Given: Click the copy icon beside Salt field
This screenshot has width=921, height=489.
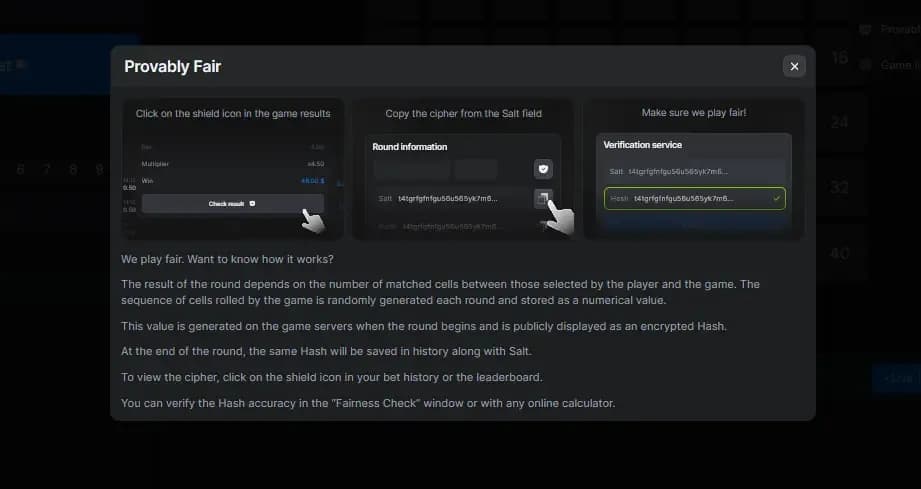Looking at the screenshot, I should point(543,198).
